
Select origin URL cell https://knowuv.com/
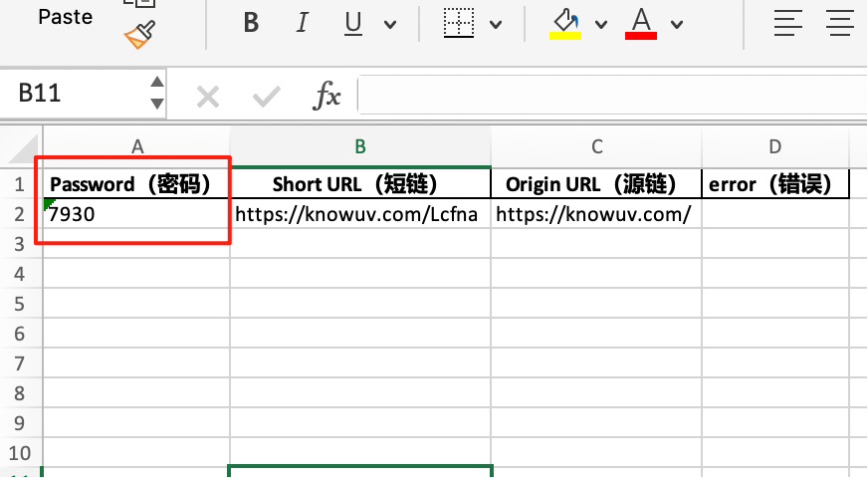point(596,214)
